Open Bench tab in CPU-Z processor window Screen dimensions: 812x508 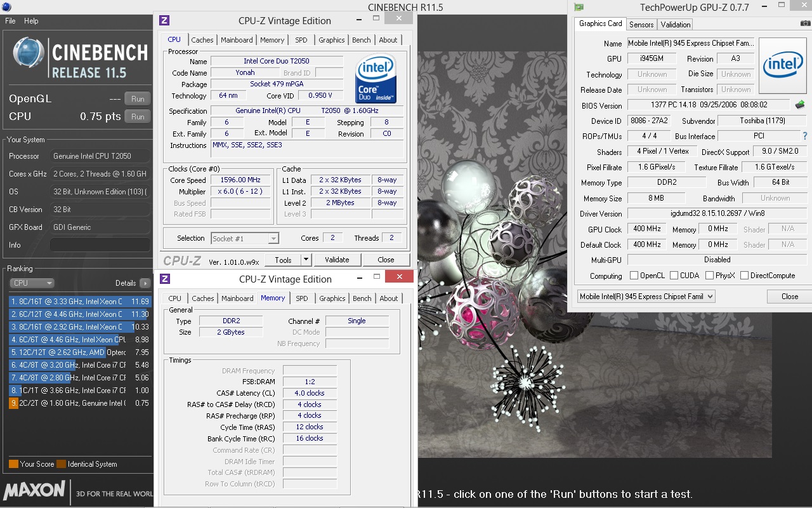362,40
